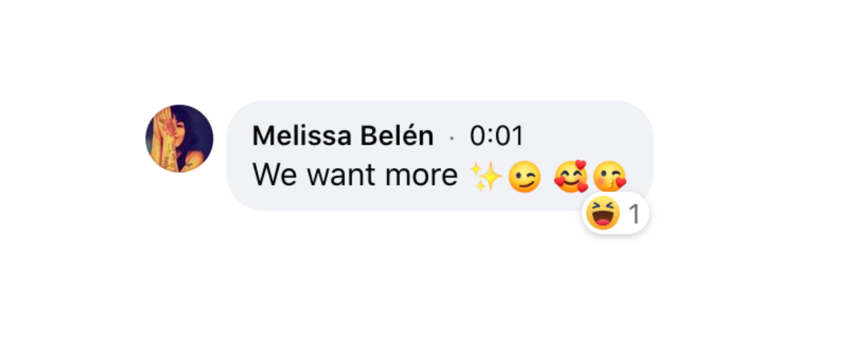
Task: Click the word We in the comment
Action: [x=275, y=175]
